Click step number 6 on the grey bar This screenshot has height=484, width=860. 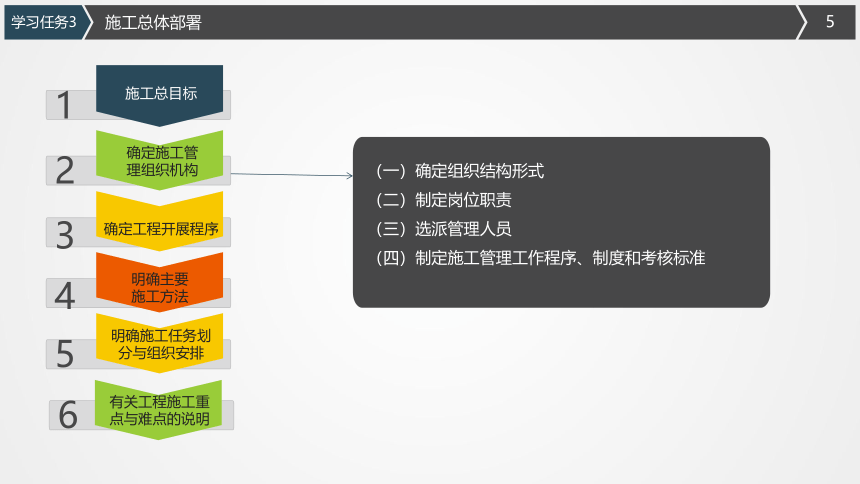(68, 414)
